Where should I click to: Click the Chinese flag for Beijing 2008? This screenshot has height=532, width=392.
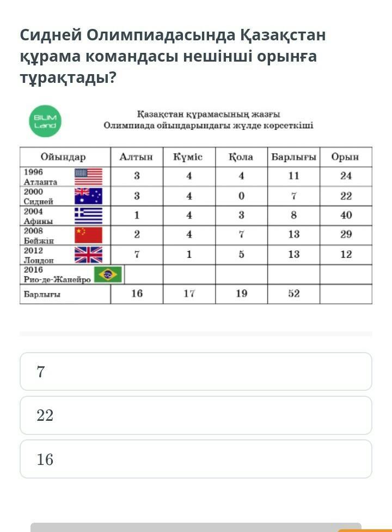pos(88,235)
